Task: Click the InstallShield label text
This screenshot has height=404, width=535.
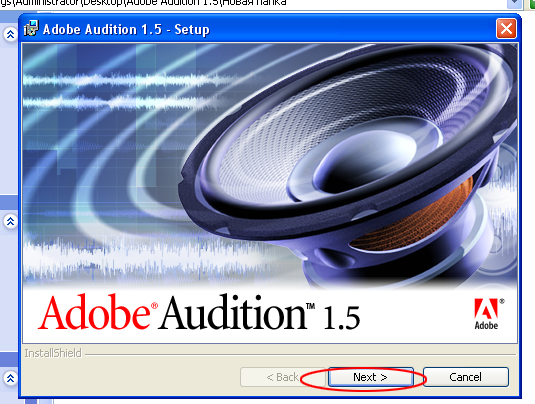Action: coord(53,353)
